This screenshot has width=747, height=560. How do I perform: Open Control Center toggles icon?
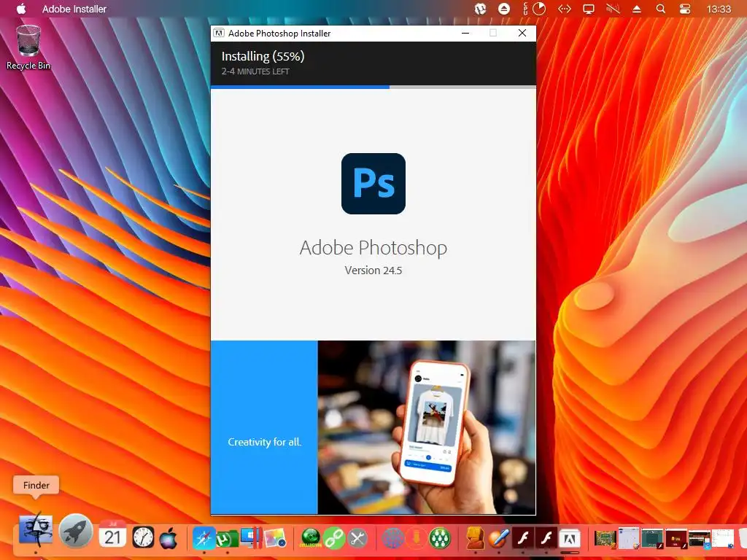point(685,9)
